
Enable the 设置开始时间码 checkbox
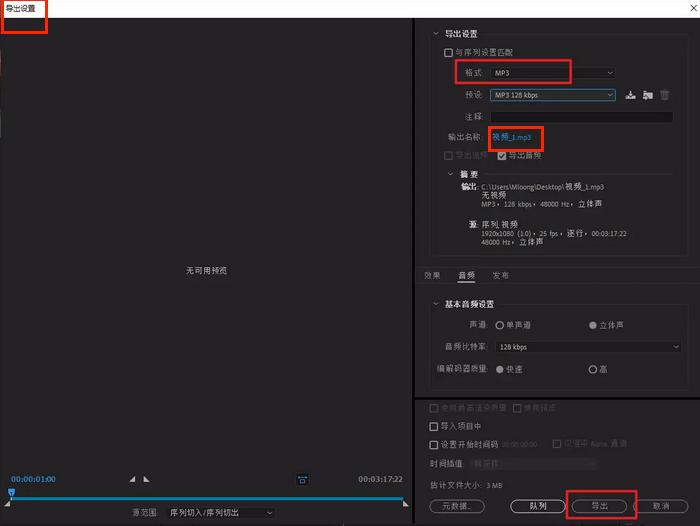coord(433,445)
